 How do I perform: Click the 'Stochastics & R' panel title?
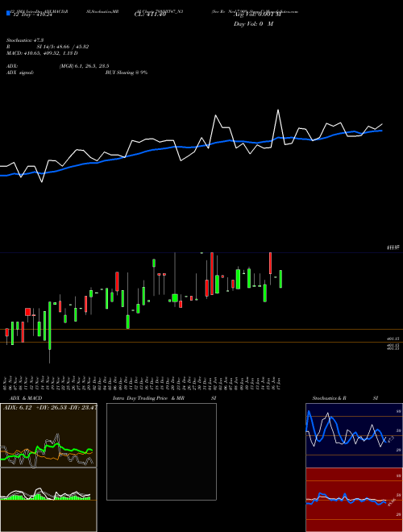tap(329, 398)
